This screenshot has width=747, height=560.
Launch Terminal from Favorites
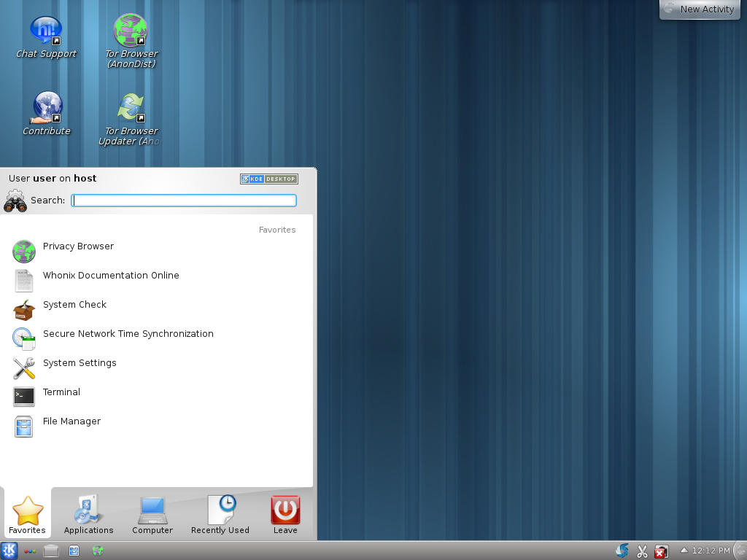coord(61,393)
